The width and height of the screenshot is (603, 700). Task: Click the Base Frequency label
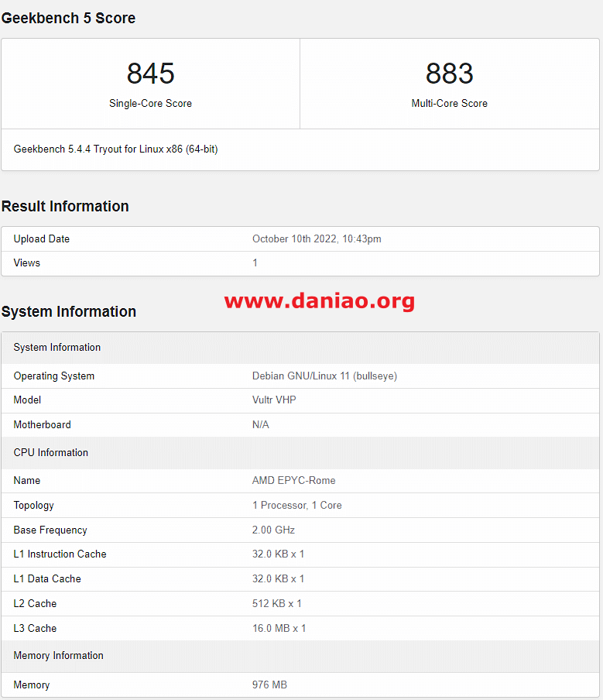(x=50, y=530)
